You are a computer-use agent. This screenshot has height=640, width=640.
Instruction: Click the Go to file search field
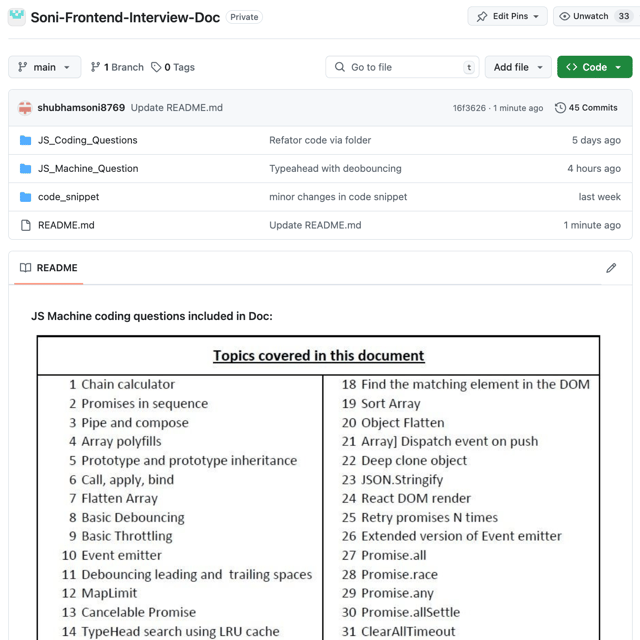pos(400,67)
